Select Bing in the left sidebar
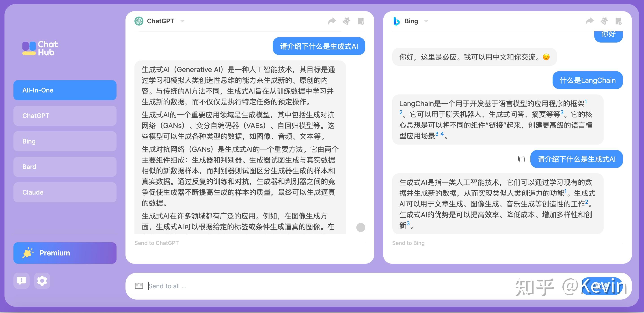This screenshot has width=644, height=313. pyautogui.click(x=65, y=141)
